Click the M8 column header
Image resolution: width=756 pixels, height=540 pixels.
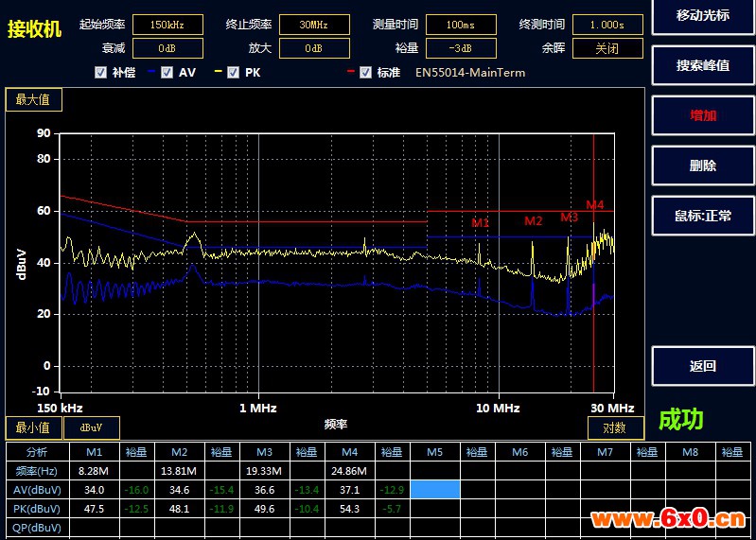[x=690, y=452]
